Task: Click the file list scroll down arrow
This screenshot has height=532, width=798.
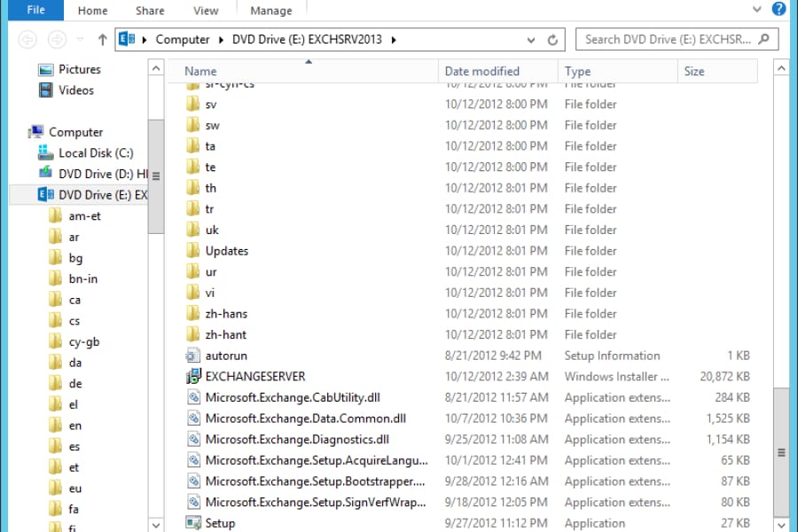Action: click(x=781, y=524)
